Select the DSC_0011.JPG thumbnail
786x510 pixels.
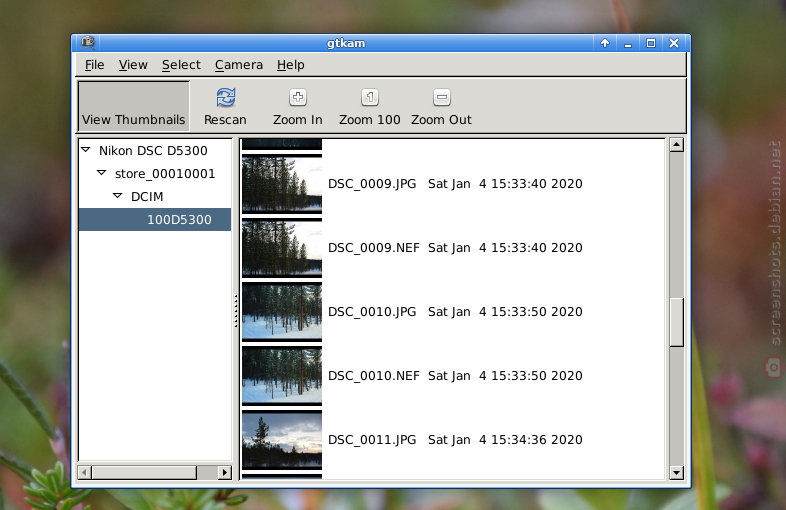pos(282,440)
